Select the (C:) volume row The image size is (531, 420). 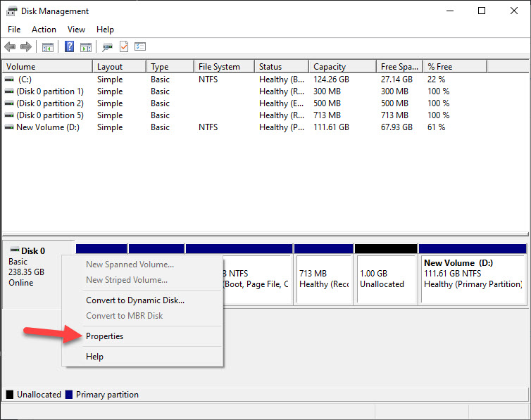click(25, 79)
